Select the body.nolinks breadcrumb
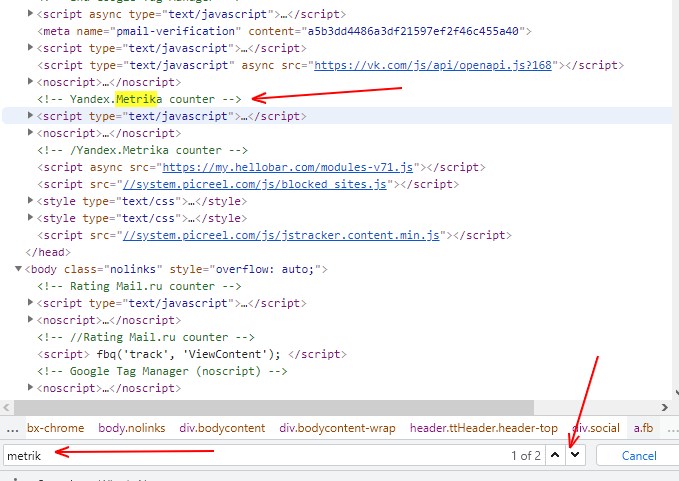 (x=131, y=428)
